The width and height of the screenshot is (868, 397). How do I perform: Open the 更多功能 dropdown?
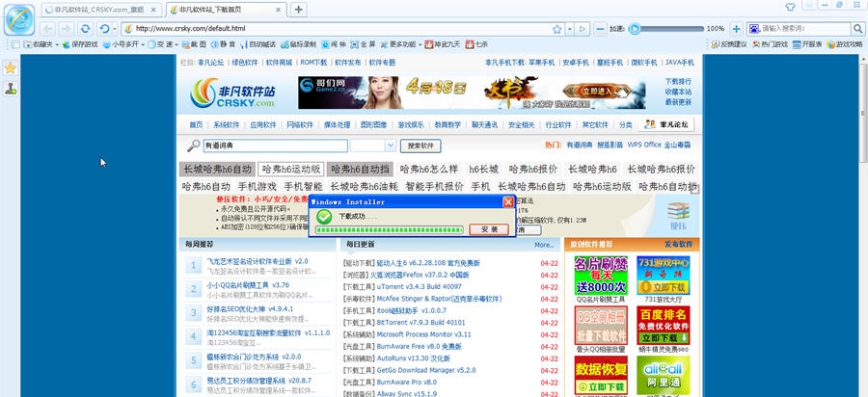(x=401, y=44)
